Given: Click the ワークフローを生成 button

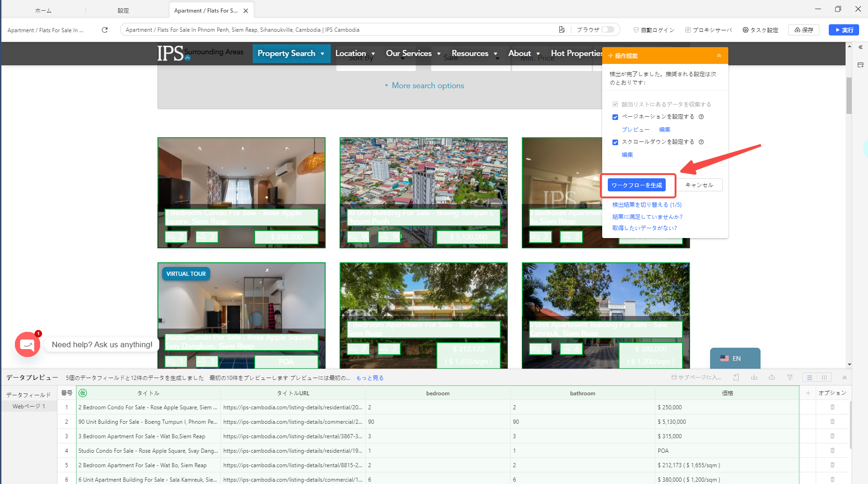Looking at the screenshot, I should (636, 185).
